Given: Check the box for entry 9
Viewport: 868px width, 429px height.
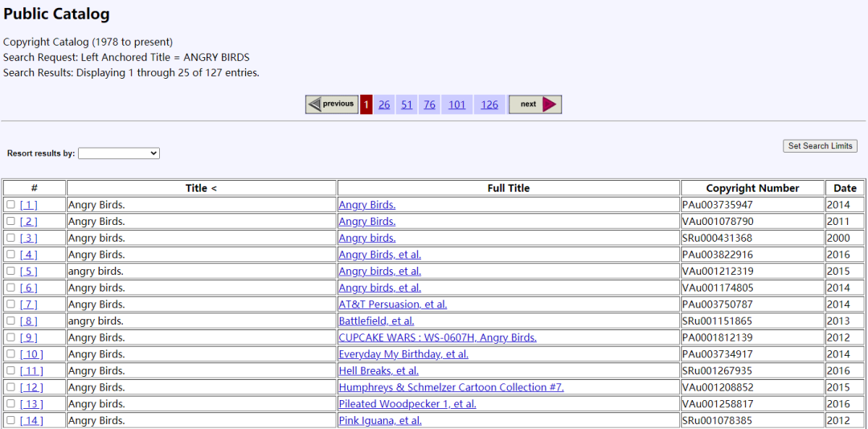Looking at the screenshot, I should 10,337.
